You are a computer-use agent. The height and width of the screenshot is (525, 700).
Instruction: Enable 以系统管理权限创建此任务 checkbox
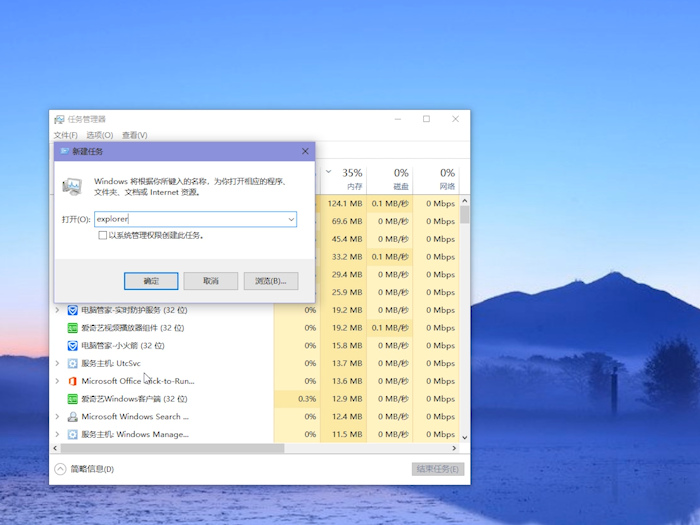(102, 235)
